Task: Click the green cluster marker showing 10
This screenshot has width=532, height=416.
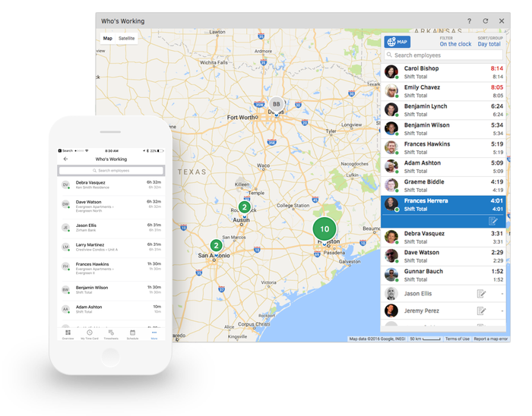Action: pyautogui.click(x=325, y=228)
